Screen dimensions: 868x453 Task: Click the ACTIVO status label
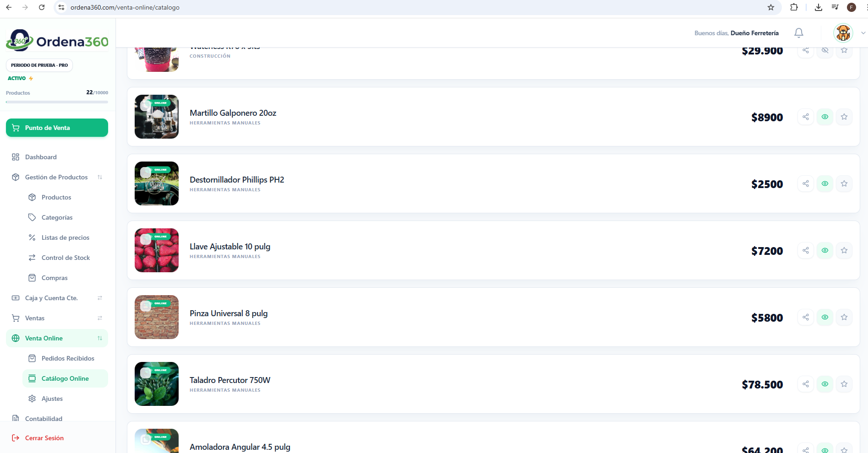click(17, 78)
